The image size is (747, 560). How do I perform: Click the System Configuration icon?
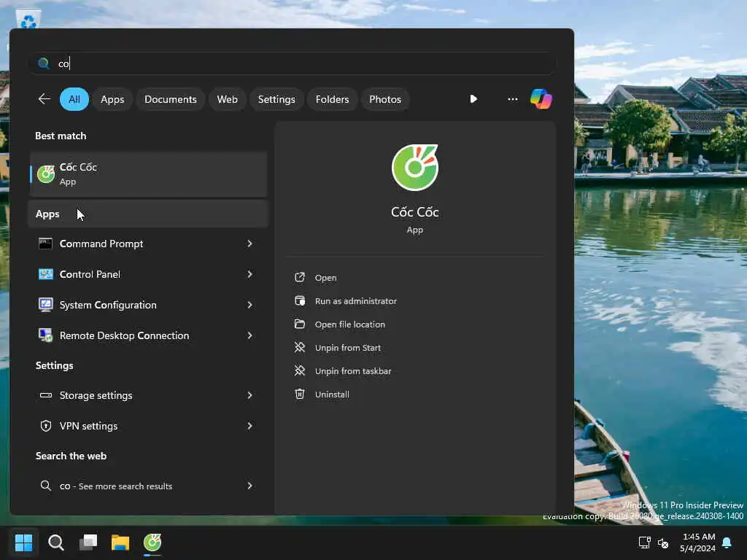[x=46, y=305]
